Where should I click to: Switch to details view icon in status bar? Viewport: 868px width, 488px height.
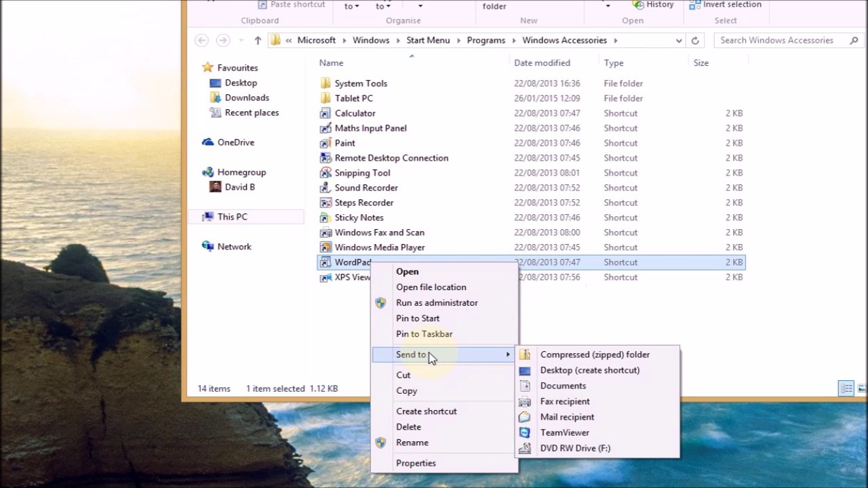pyautogui.click(x=846, y=388)
